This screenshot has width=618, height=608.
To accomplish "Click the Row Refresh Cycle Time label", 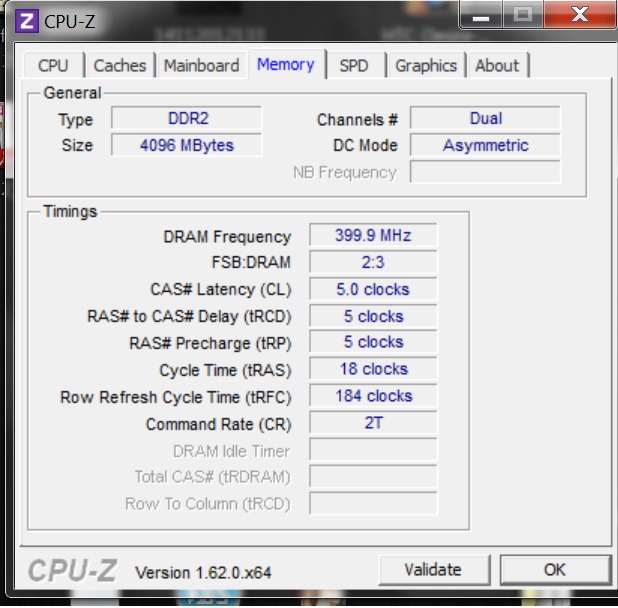I will (176, 397).
